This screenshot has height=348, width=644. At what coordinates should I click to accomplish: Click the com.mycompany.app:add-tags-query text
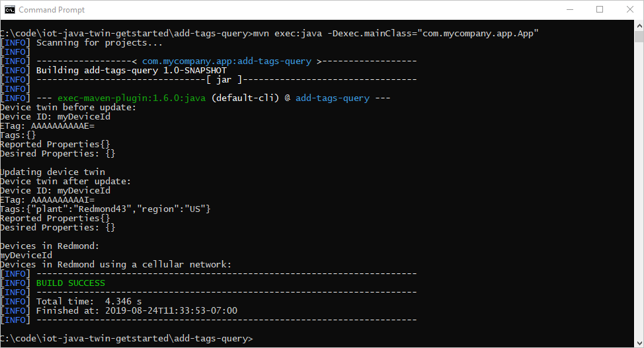click(x=227, y=61)
